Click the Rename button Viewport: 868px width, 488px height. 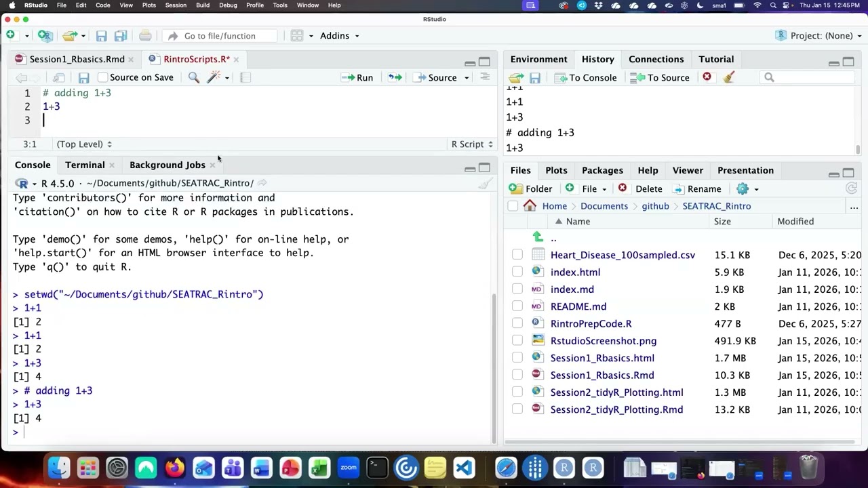[696, 189]
